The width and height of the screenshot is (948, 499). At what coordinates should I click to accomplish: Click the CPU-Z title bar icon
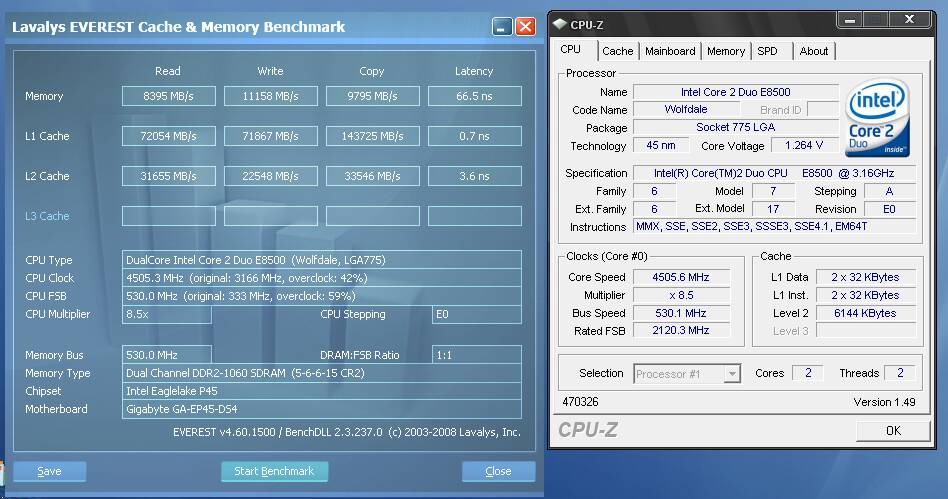560,24
